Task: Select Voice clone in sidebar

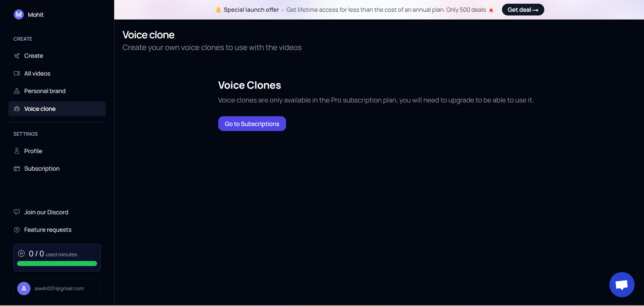Action: (x=57, y=109)
